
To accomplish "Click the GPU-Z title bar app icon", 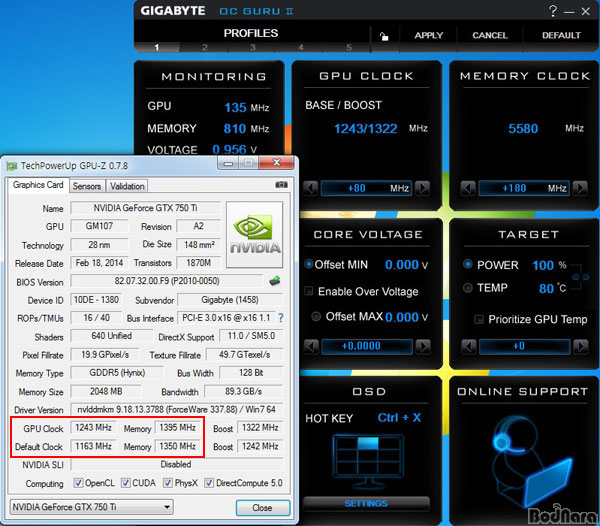I will (x=12, y=166).
